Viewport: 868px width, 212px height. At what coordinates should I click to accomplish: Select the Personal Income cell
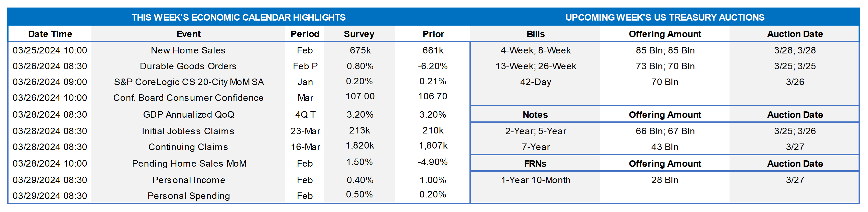tap(188, 180)
